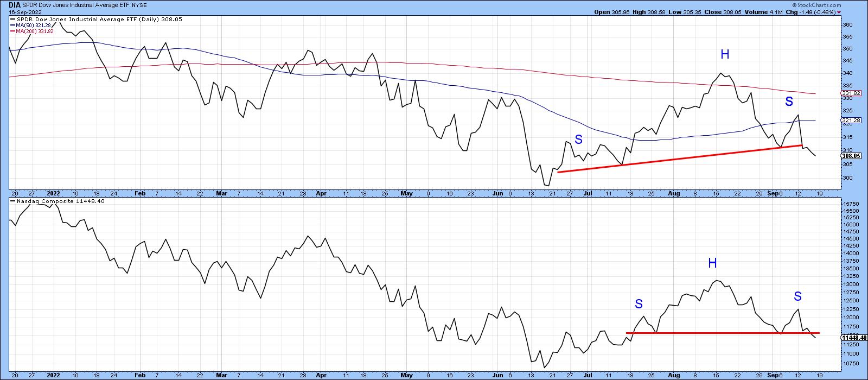Click the DIA ticker symbol in header

15,4
